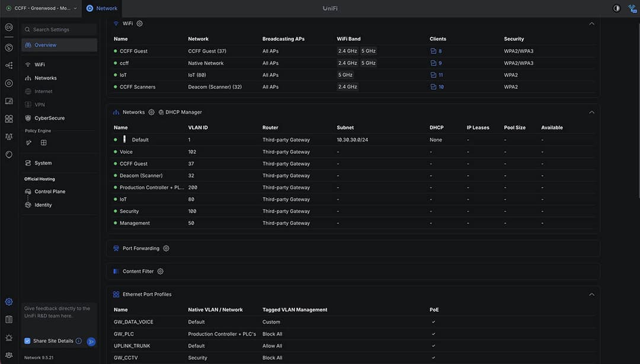Viewport: 640px width, 364px height.
Task: Open the GW_PLC port profile
Action: tap(353, 334)
